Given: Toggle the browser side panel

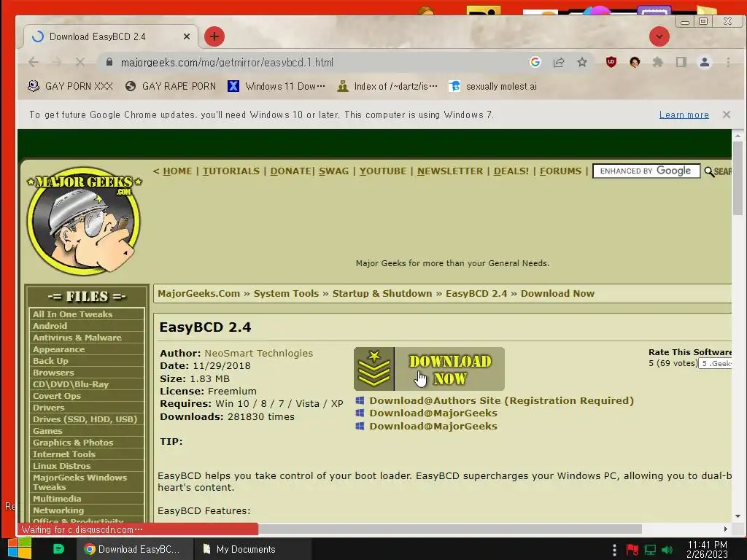Looking at the screenshot, I should tap(681, 63).
